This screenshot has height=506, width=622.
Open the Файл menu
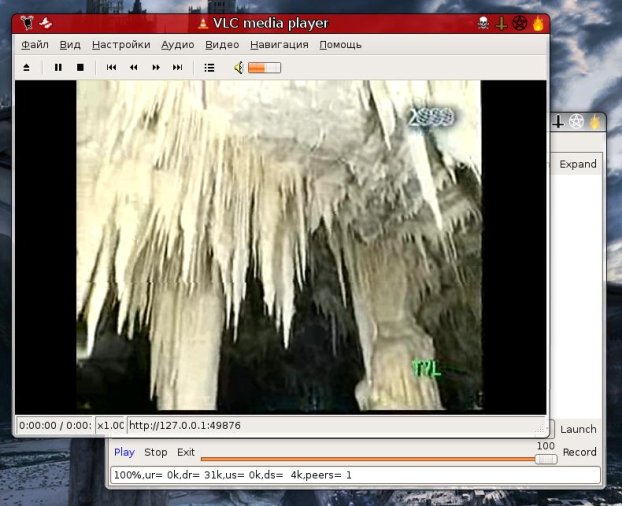35,45
